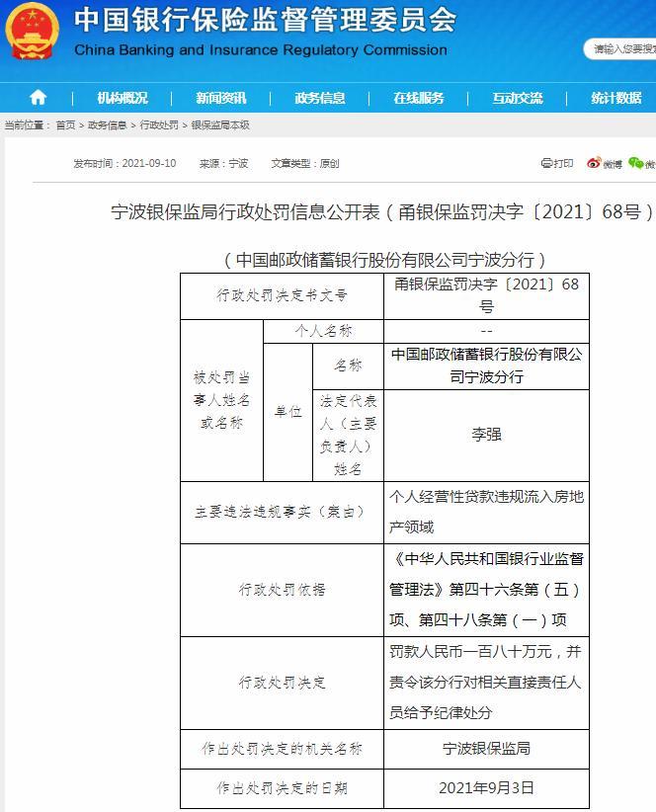
Task: Click the 名称 cell
Action: pyautogui.click(x=348, y=366)
